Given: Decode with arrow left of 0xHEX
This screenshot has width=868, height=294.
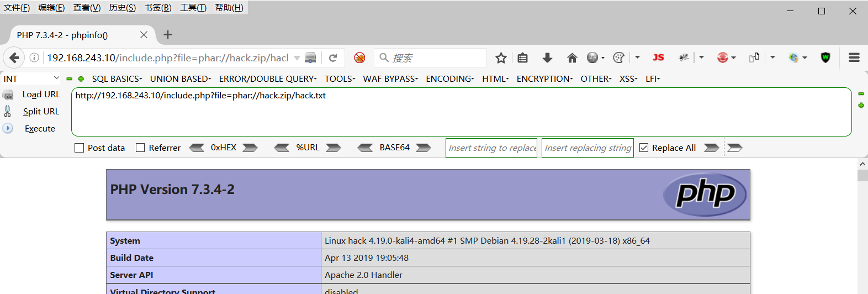Looking at the screenshot, I should [197, 148].
